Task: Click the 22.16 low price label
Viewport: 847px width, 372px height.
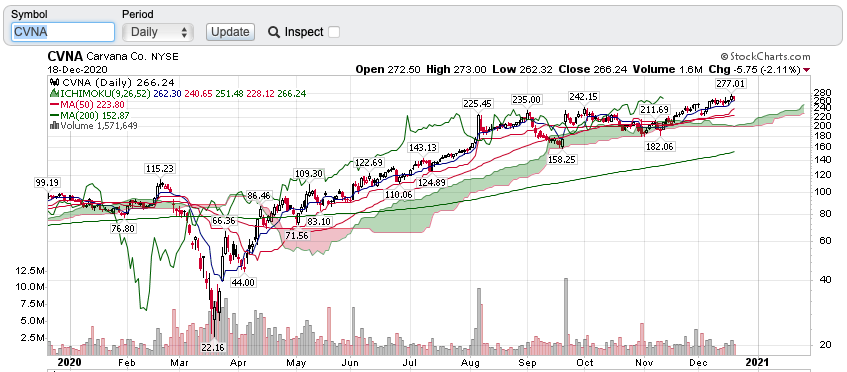Action: click(x=212, y=347)
